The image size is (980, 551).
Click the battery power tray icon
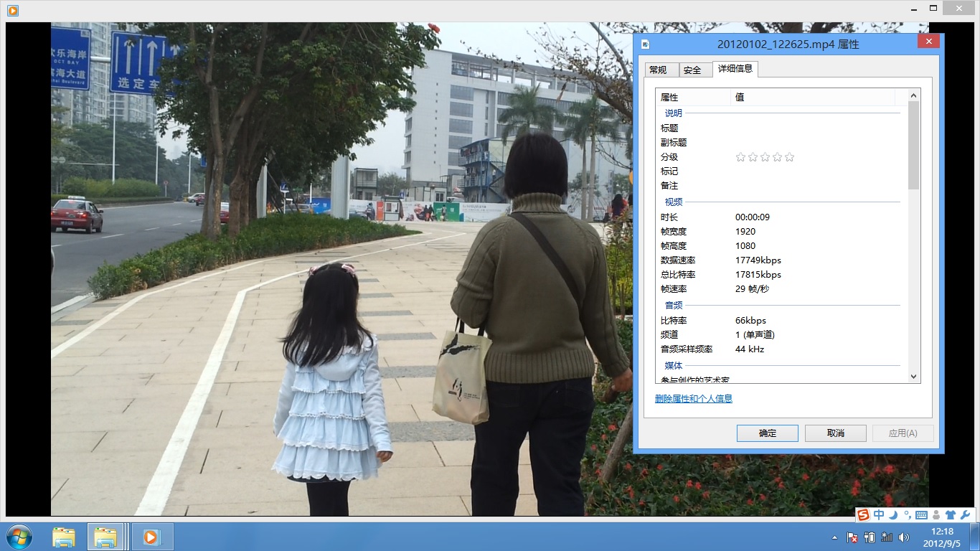[x=870, y=537]
